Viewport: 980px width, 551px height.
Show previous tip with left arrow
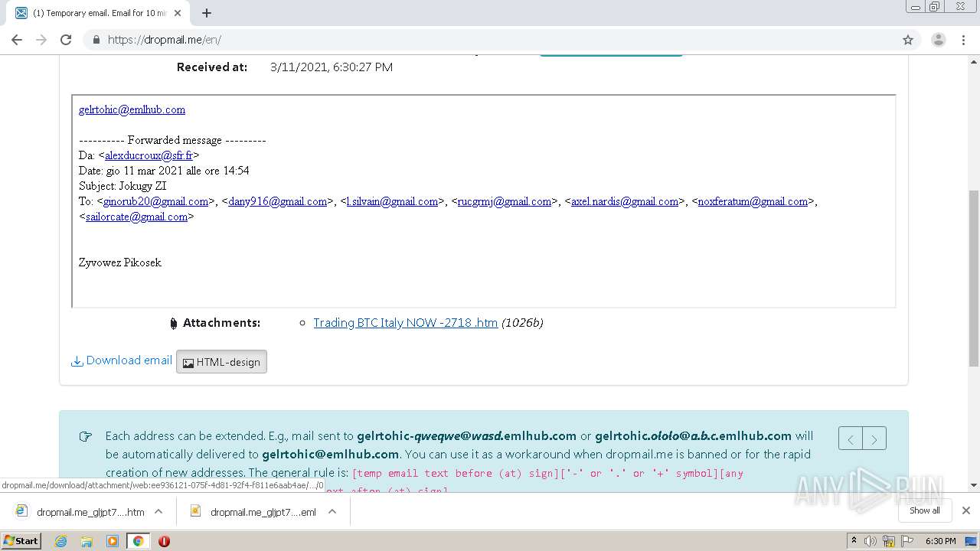point(851,439)
